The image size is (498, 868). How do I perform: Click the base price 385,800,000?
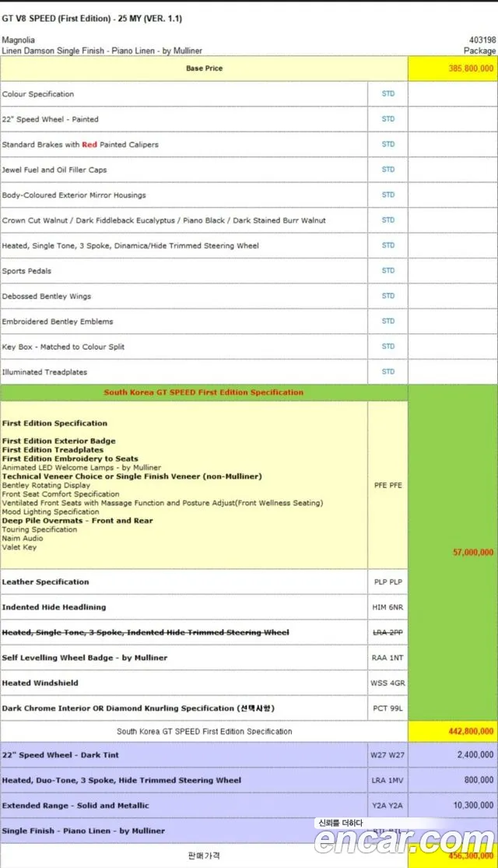coord(471,68)
